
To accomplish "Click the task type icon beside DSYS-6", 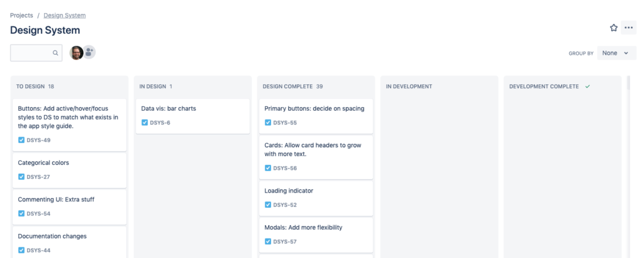I will point(145,123).
